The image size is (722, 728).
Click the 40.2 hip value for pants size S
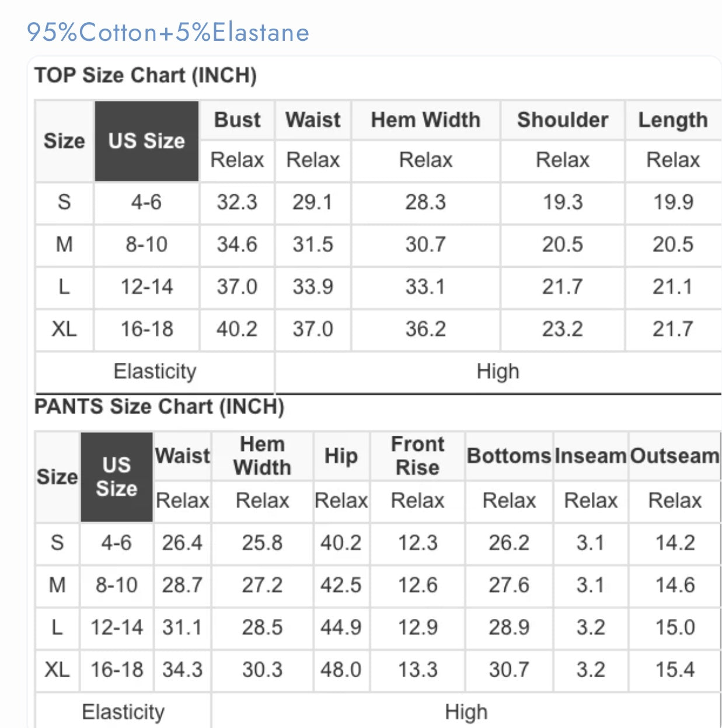(341, 543)
